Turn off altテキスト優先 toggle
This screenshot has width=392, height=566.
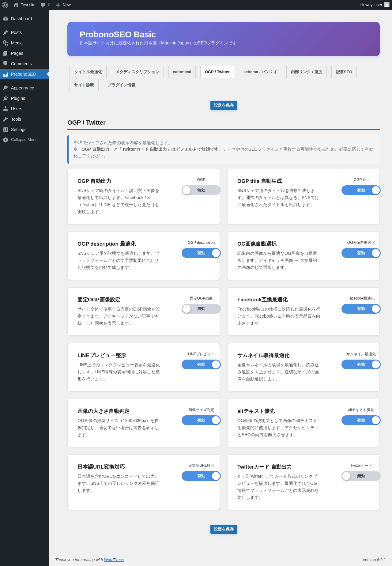[x=361, y=420]
